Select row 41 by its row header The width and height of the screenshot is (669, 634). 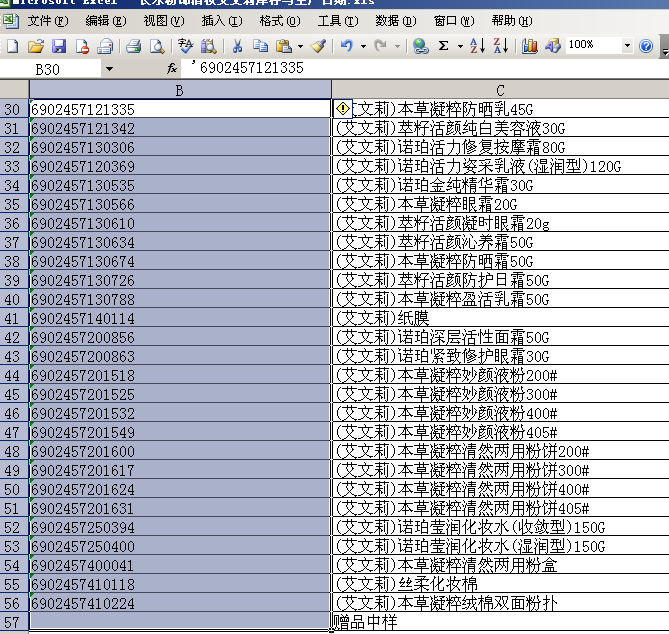[x=13, y=318]
